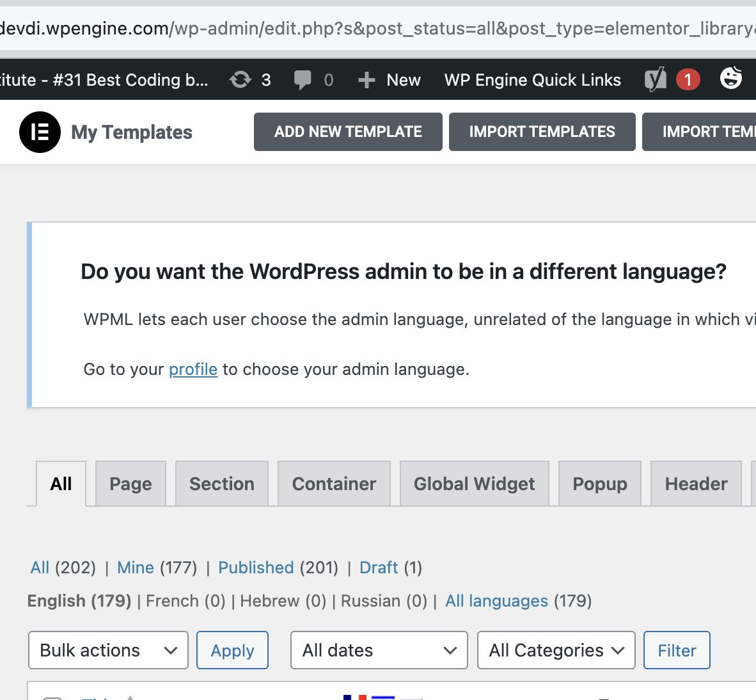Click the Filter button
756x700 pixels.
click(677, 650)
